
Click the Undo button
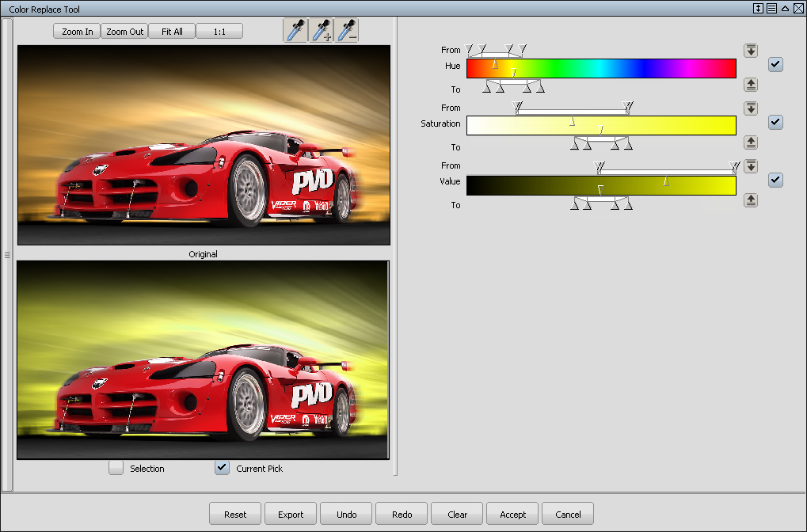pyautogui.click(x=346, y=514)
